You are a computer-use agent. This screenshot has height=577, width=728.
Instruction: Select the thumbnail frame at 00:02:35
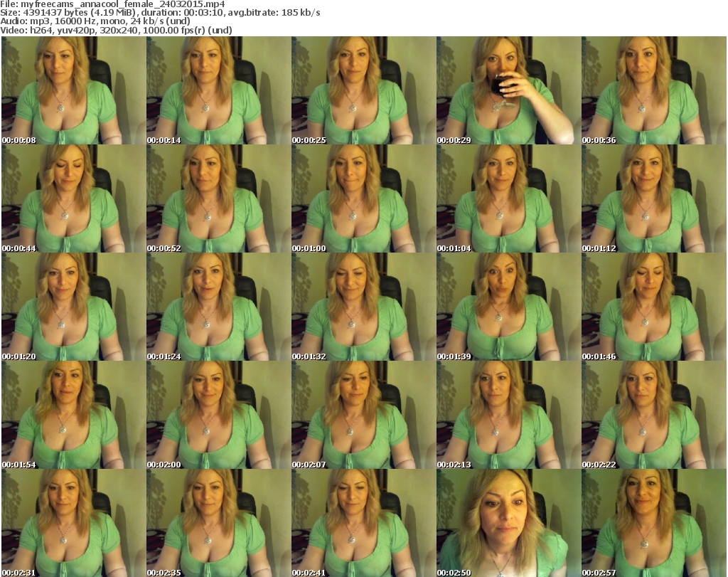click(x=219, y=523)
